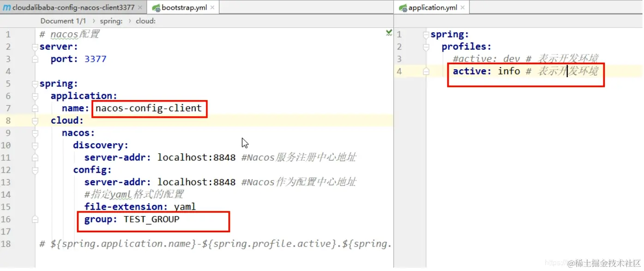Screen dimensions: 644x271
Task: Switch to the cloudalibaba-config-nacos-client3377 tab
Action: pos(73,7)
